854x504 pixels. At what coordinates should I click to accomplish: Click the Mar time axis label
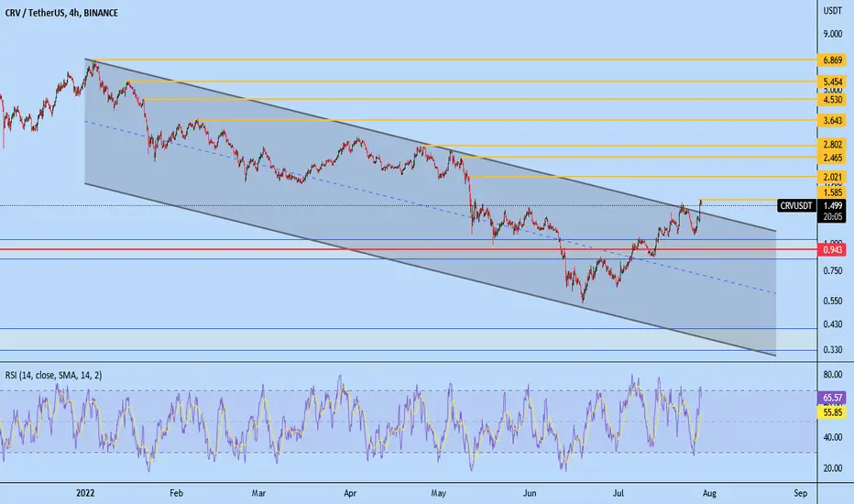[258, 493]
